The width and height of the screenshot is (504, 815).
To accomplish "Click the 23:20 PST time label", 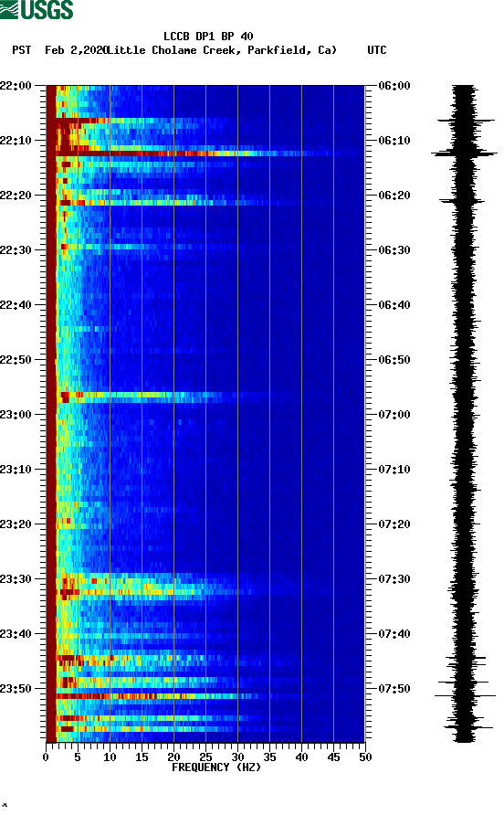I will click(16, 524).
